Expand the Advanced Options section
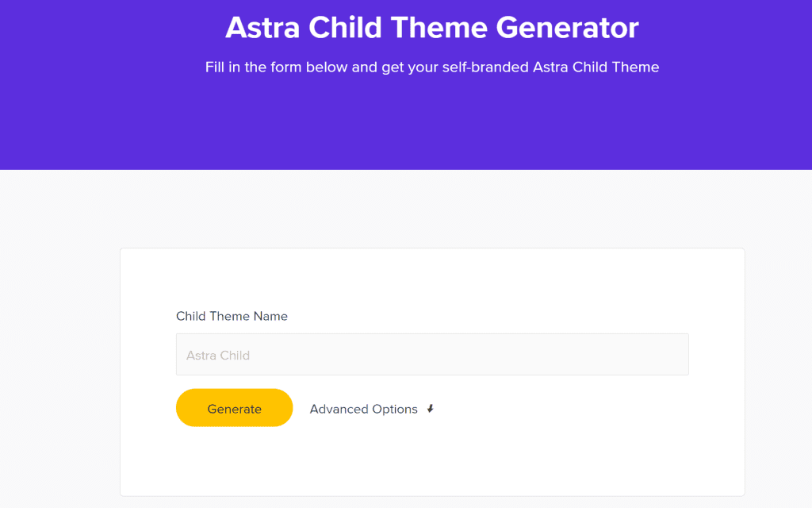The image size is (812, 508). 372,409
